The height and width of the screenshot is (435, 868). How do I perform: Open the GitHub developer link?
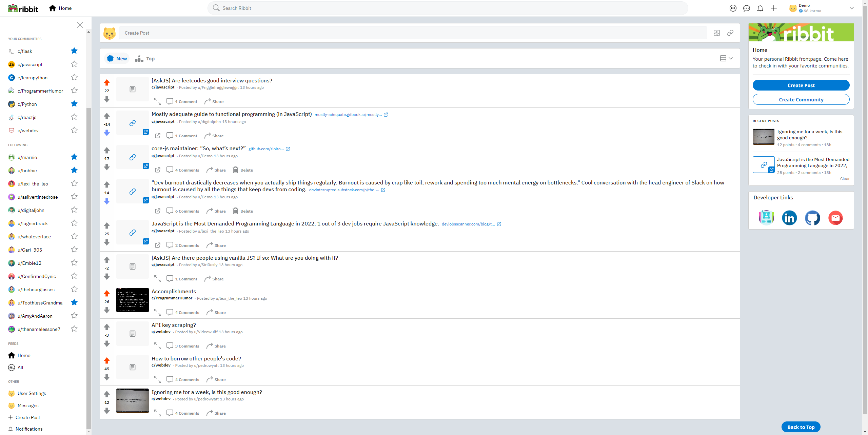[812, 218]
